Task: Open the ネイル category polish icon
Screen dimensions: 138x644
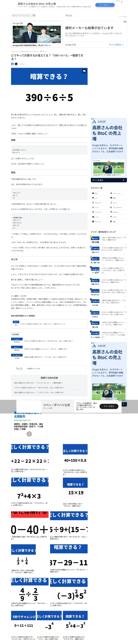Action: point(111,203)
